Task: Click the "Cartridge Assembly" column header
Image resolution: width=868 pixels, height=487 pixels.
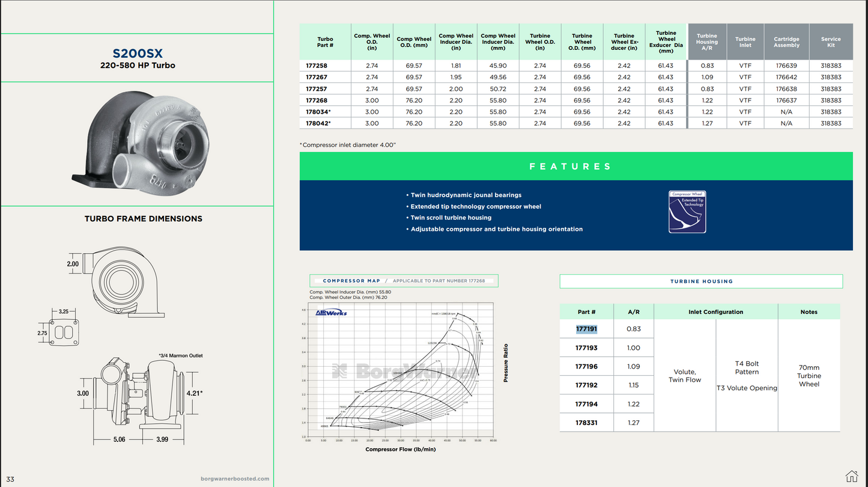Action: [x=786, y=42]
